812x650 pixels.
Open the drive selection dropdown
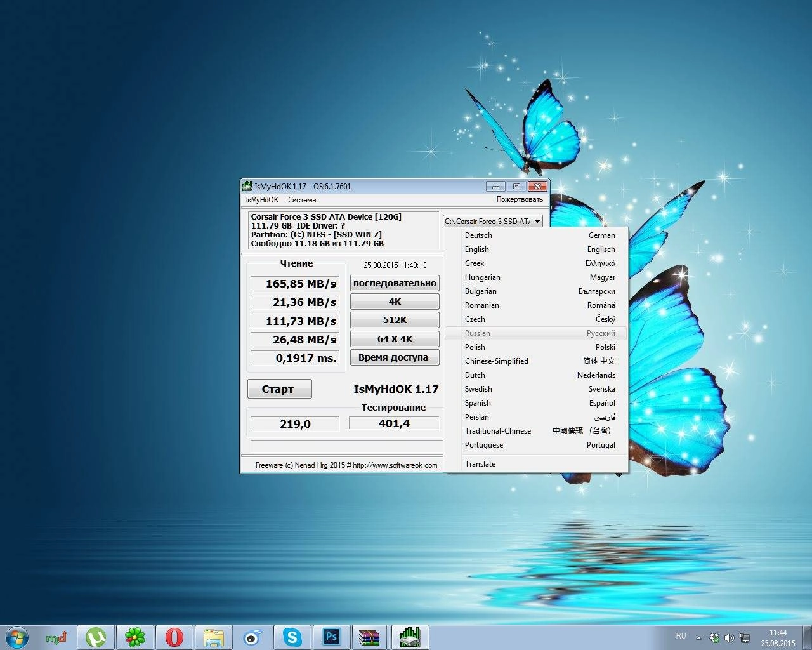pyautogui.click(x=492, y=221)
